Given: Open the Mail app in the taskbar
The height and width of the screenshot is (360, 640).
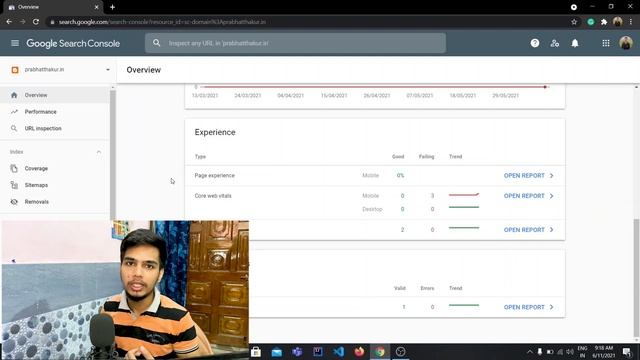Looking at the screenshot, I should point(277,352).
